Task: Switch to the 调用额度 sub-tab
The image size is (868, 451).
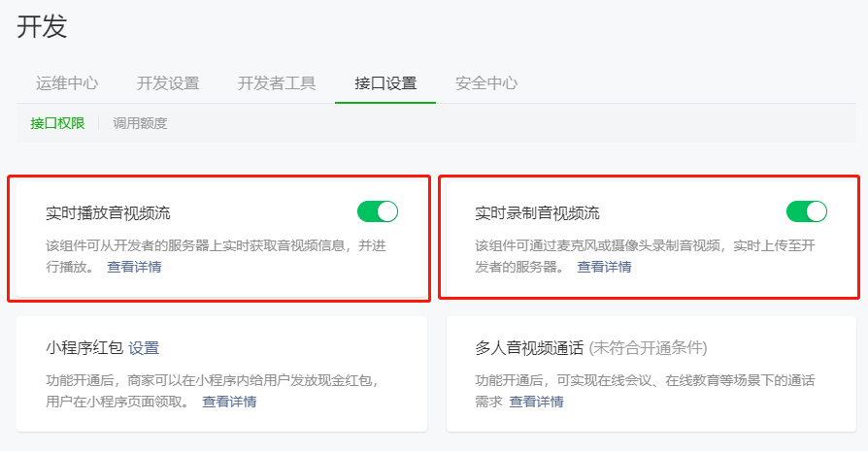Action: tap(140, 123)
